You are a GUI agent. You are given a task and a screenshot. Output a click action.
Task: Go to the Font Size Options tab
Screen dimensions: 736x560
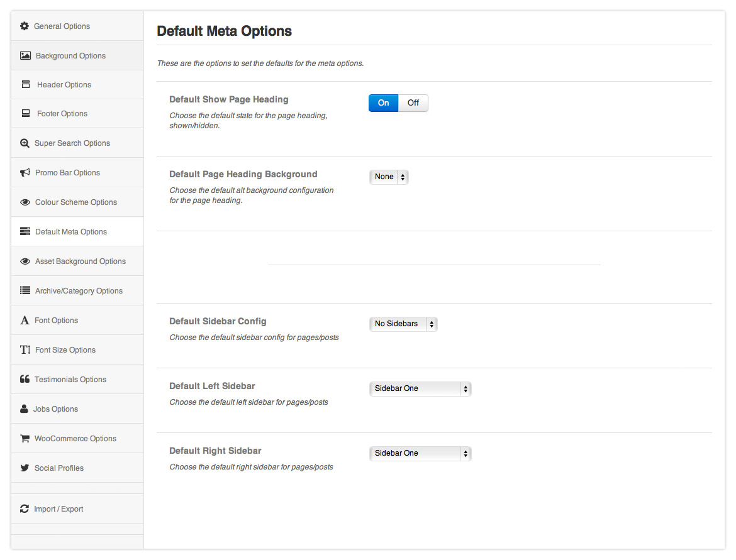65,350
